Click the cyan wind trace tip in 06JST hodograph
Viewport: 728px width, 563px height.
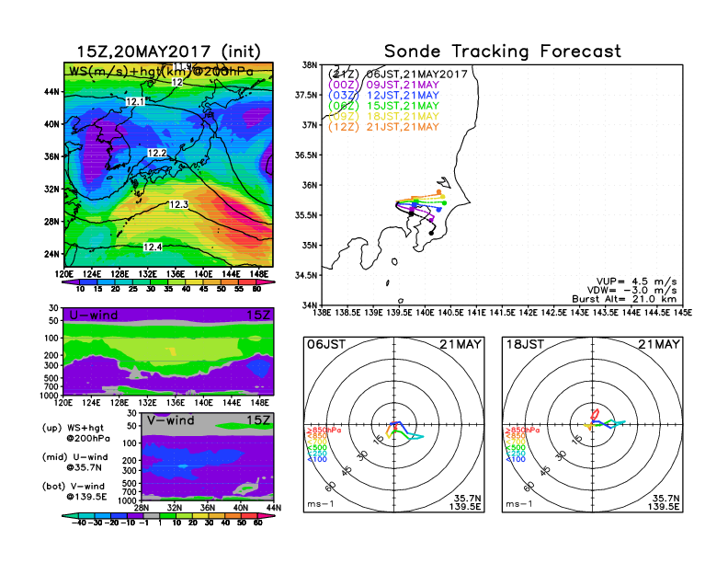[x=423, y=436]
